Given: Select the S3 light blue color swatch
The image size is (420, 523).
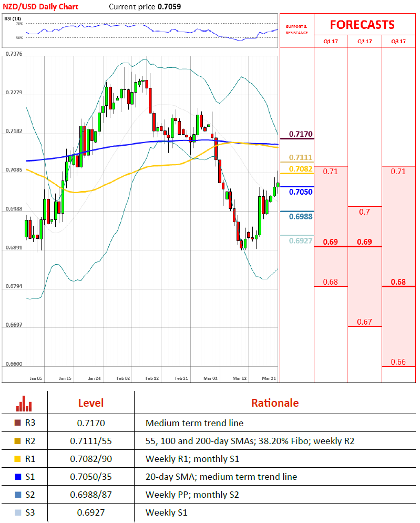Looking at the screenshot, I should [18, 512].
